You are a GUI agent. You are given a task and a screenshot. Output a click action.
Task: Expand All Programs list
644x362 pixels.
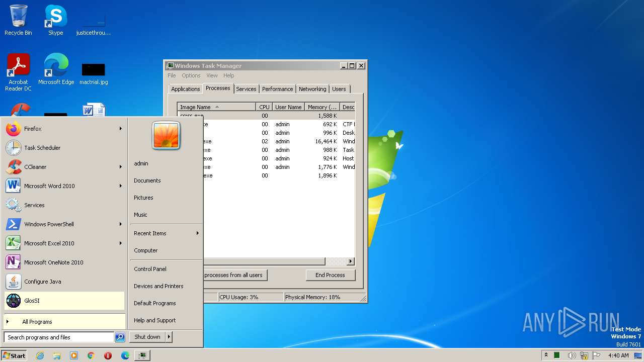(x=64, y=322)
